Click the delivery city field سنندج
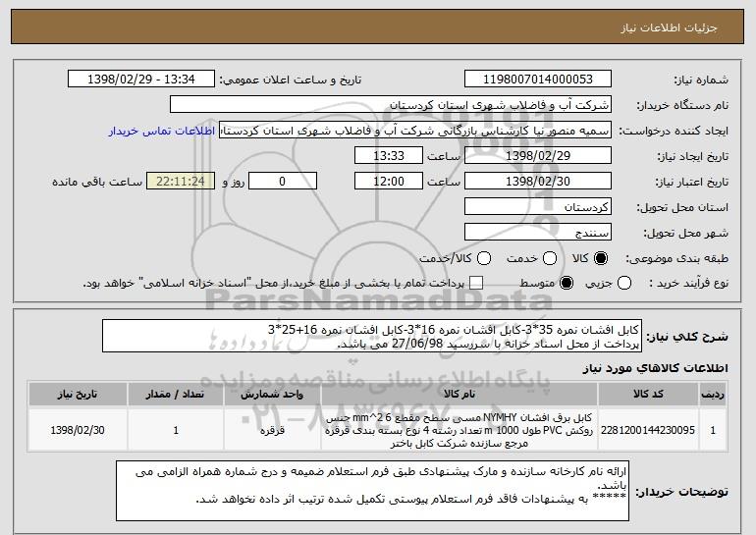Screen dimensions: 756x535 (538, 233)
